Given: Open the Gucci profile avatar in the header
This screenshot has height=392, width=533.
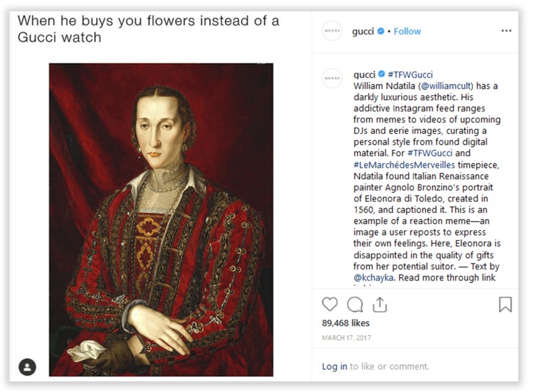Looking at the screenshot, I should click(331, 31).
